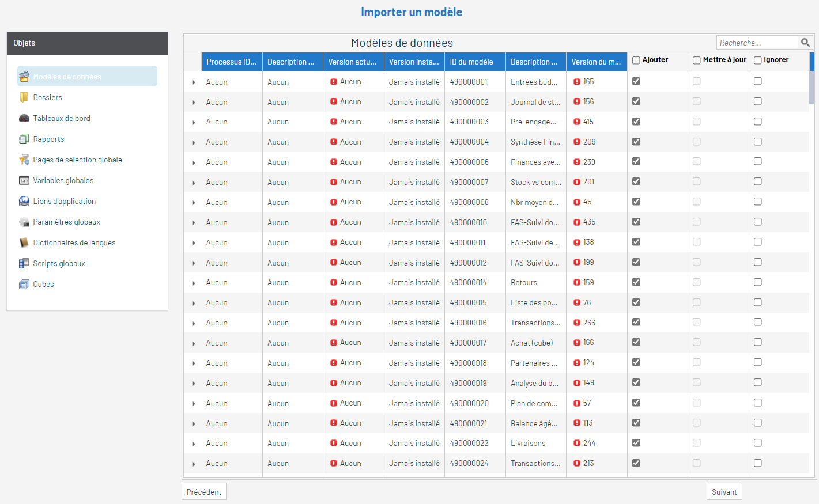819x504 pixels.
Task: Expand row for model 490000021
Action: tap(194, 424)
